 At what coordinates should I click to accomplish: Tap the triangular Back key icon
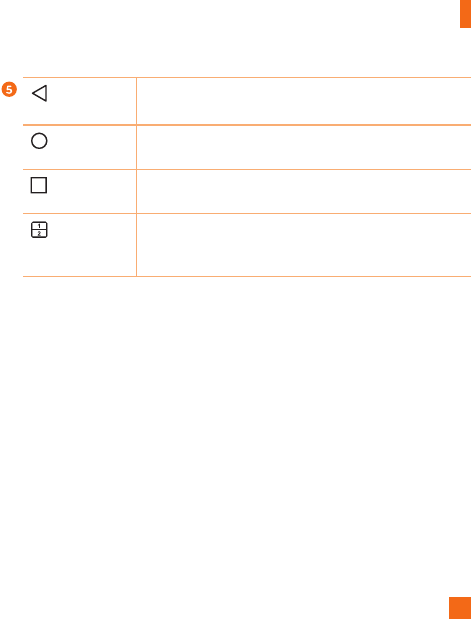(x=39, y=93)
